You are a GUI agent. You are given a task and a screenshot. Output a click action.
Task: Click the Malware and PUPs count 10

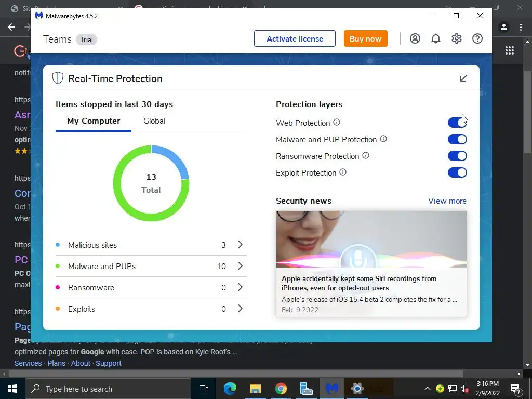(221, 267)
